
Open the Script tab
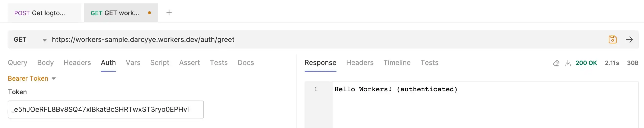coord(160,63)
